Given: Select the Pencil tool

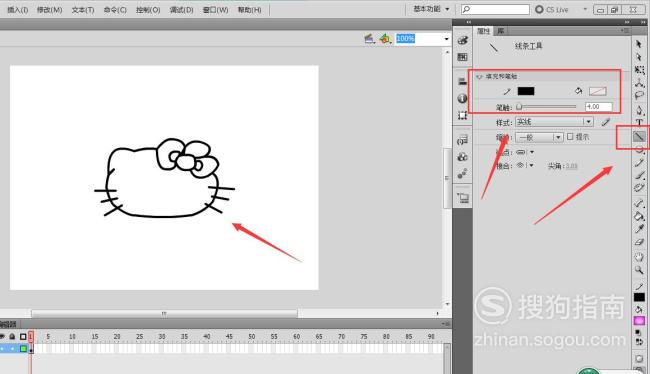Looking at the screenshot, I should point(639,163).
